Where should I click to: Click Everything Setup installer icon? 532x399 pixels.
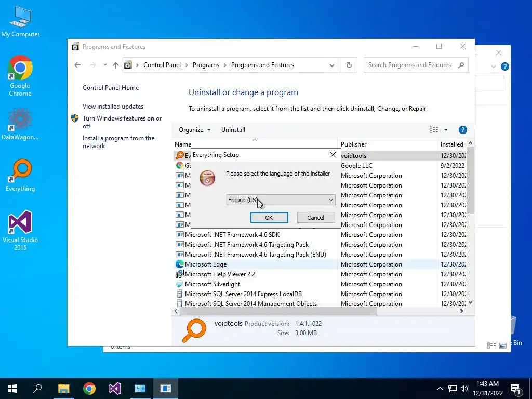[x=207, y=178]
